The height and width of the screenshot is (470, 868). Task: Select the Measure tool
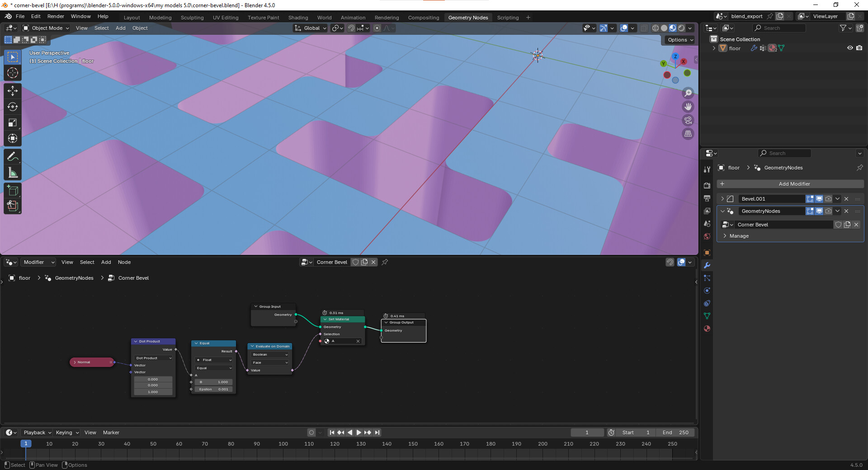13,172
